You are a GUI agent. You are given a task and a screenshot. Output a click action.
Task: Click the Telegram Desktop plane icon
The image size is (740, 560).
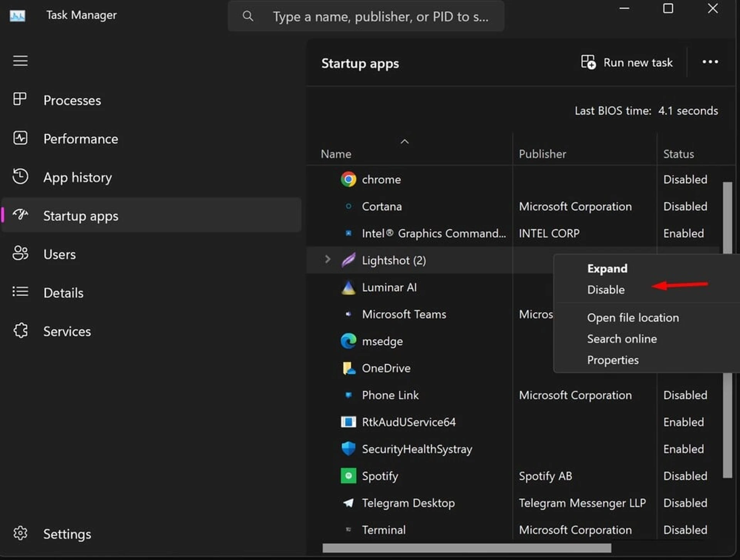[x=348, y=503]
